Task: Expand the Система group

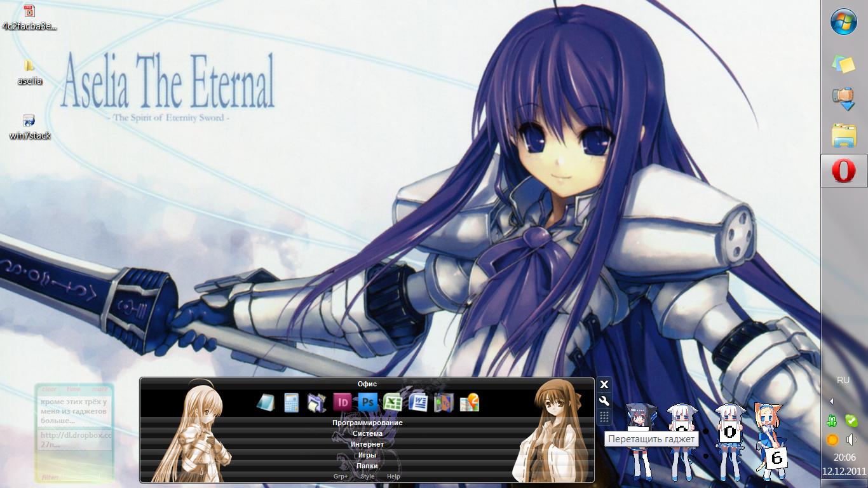Action: pyautogui.click(x=367, y=433)
